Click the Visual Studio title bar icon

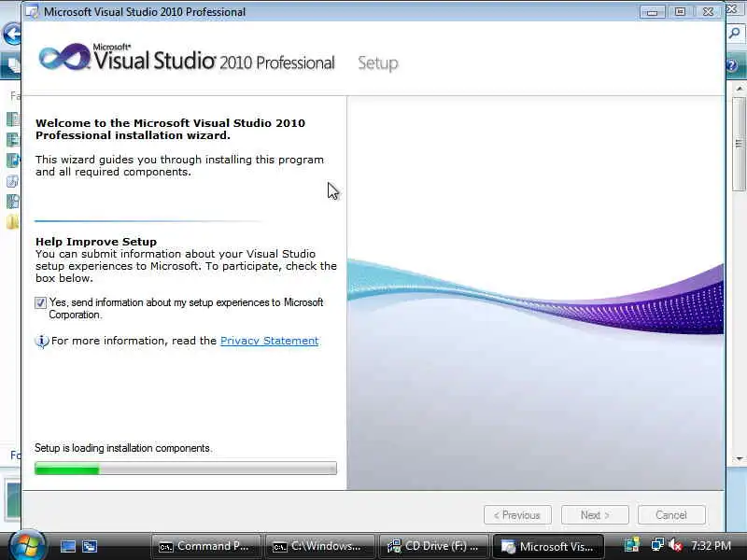click(x=32, y=11)
